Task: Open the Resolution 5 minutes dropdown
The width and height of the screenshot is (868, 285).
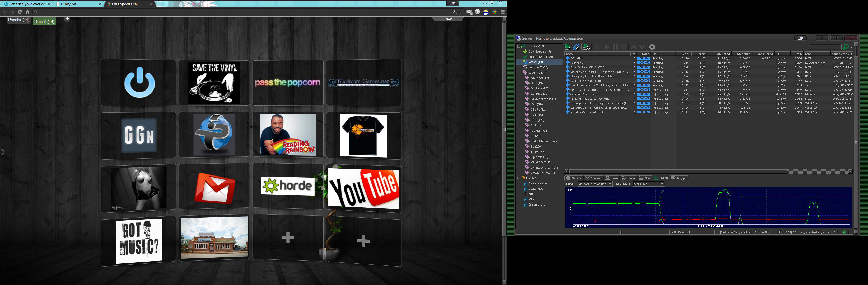Action: click(x=649, y=184)
